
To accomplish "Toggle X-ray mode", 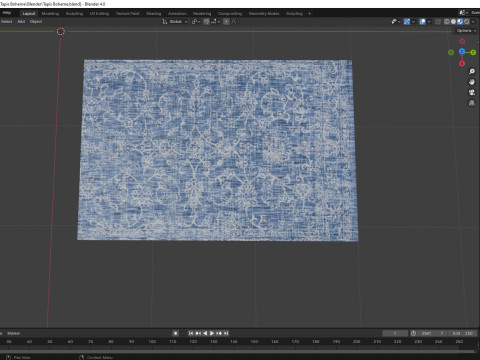I will point(438,22).
